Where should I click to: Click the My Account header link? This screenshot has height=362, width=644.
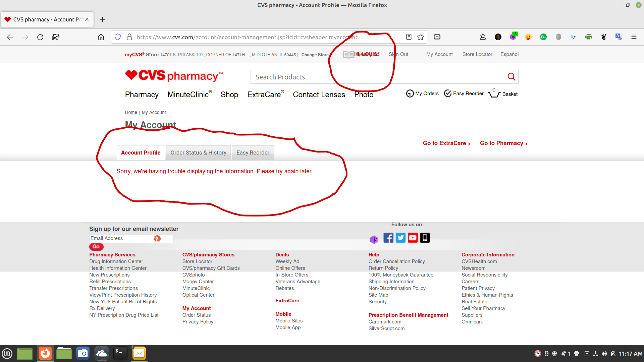coord(439,54)
